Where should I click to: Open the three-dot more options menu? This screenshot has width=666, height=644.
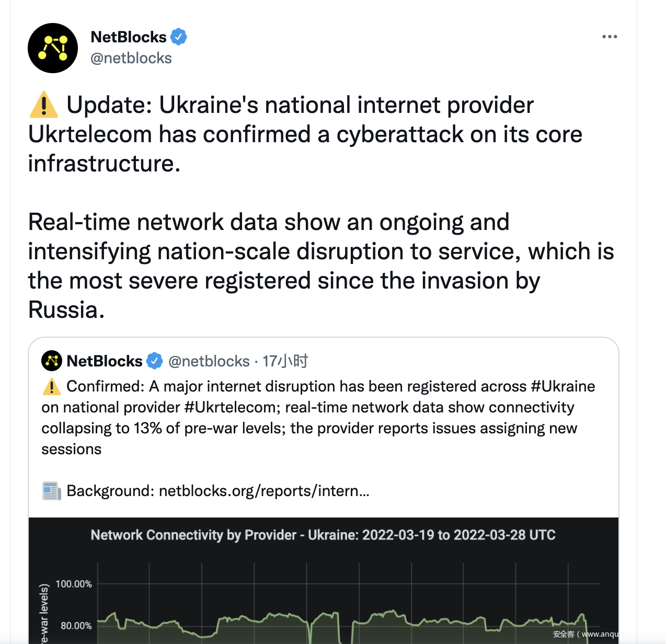point(610,37)
